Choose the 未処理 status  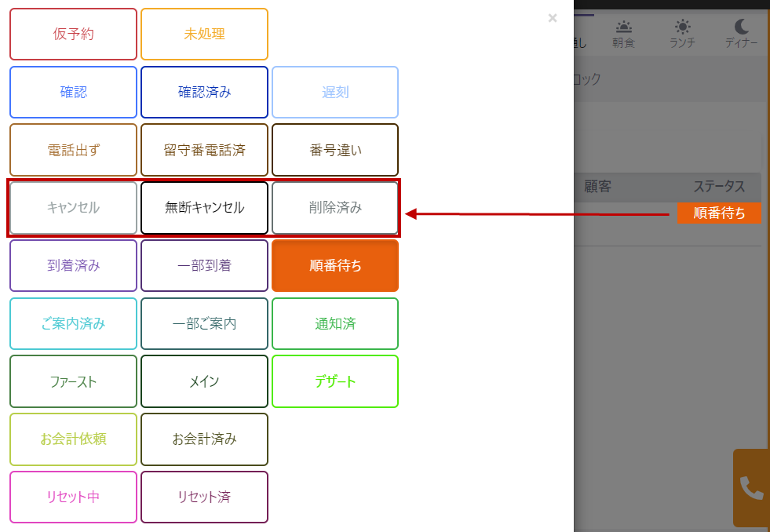click(x=204, y=35)
